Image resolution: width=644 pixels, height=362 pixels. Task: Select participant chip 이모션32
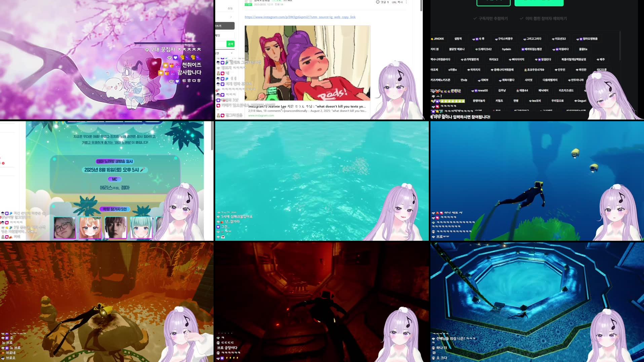click(559, 39)
